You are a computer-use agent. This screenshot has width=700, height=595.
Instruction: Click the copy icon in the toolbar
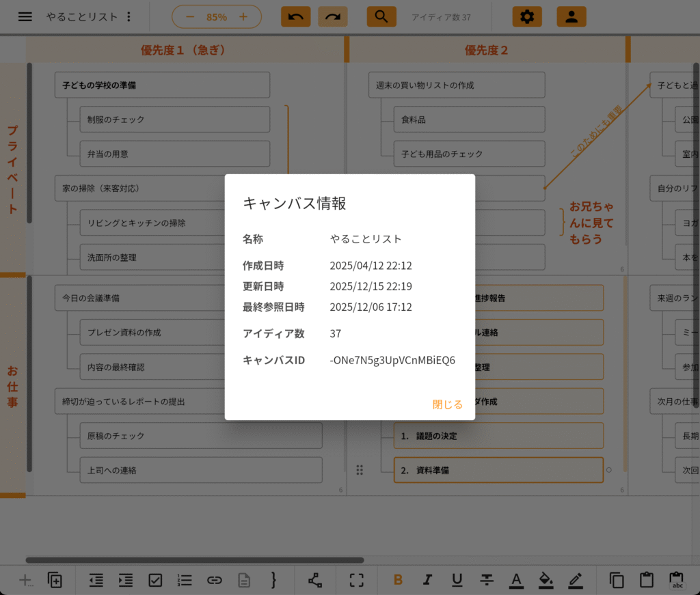click(x=616, y=580)
